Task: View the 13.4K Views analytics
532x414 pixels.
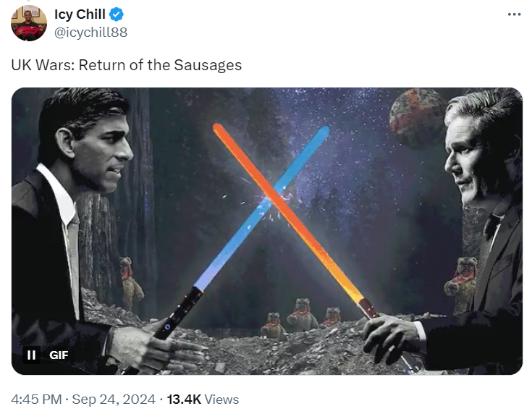Action: (203, 399)
